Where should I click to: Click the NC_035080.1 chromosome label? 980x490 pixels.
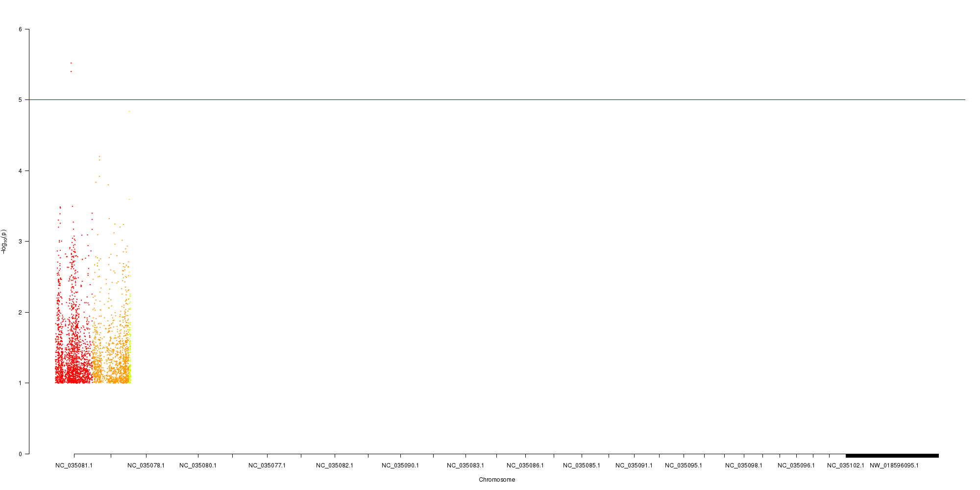(198, 465)
